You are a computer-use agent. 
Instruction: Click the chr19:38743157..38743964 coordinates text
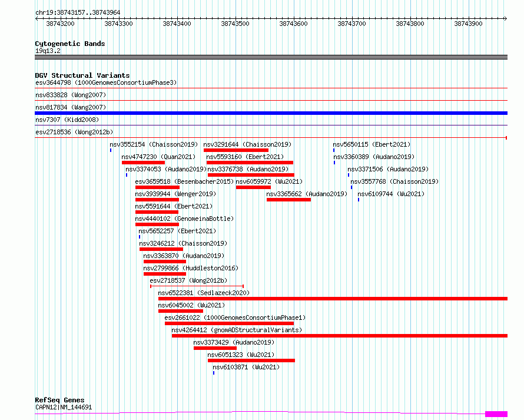click(x=78, y=13)
